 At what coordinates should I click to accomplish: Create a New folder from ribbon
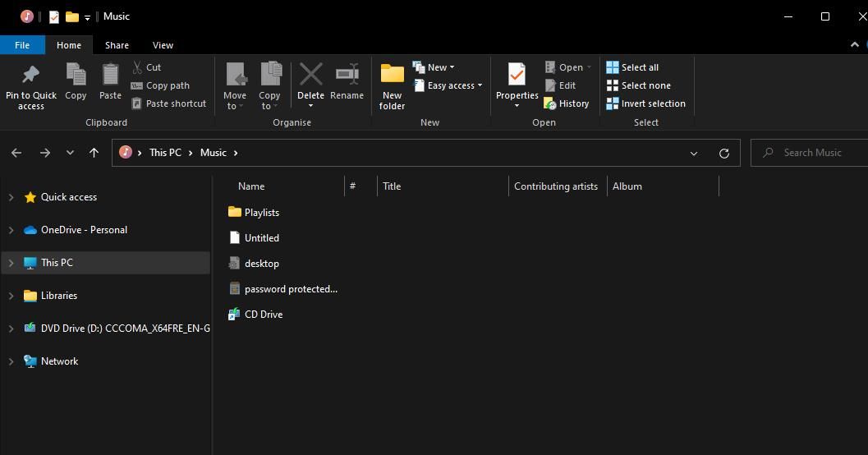tap(392, 85)
